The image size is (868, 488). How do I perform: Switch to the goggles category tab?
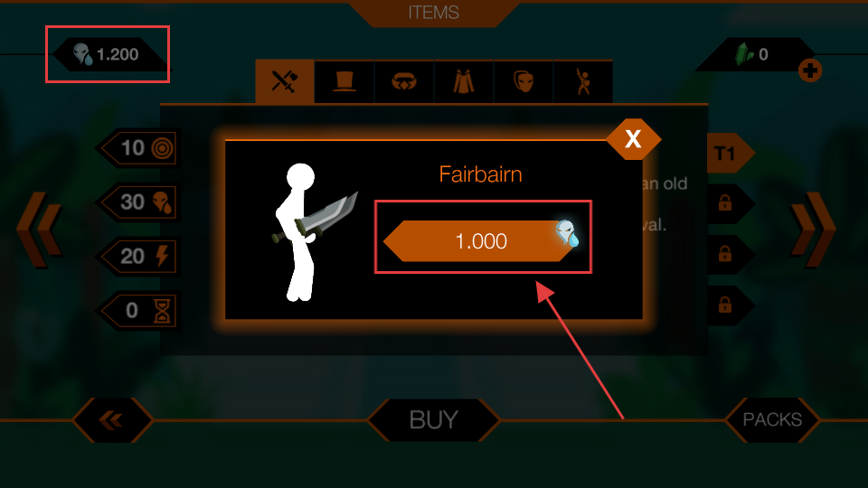(404, 82)
